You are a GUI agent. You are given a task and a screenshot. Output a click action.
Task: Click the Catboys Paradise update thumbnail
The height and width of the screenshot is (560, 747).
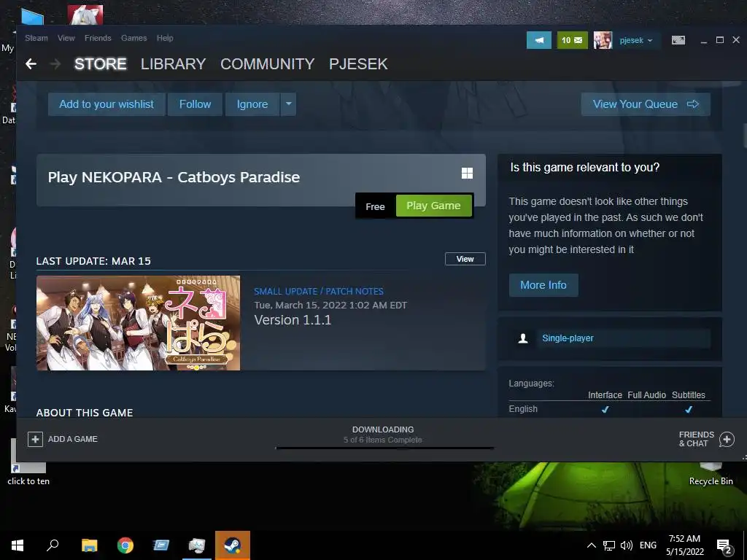click(x=138, y=323)
